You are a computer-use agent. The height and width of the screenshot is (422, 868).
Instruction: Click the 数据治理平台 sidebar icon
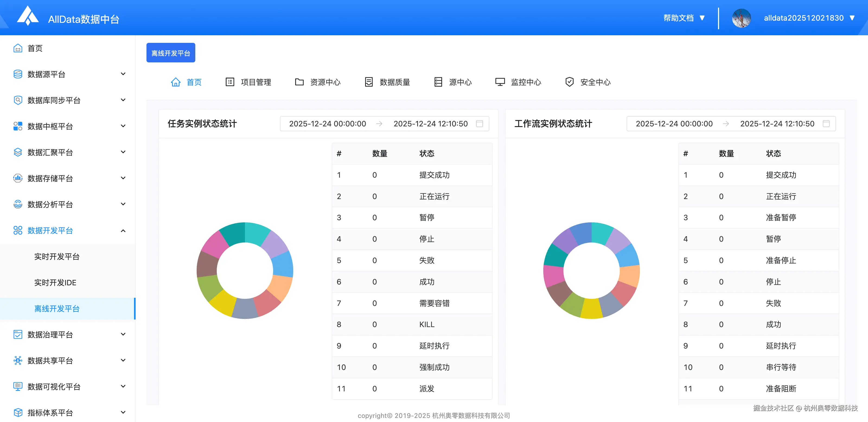[x=18, y=334]
